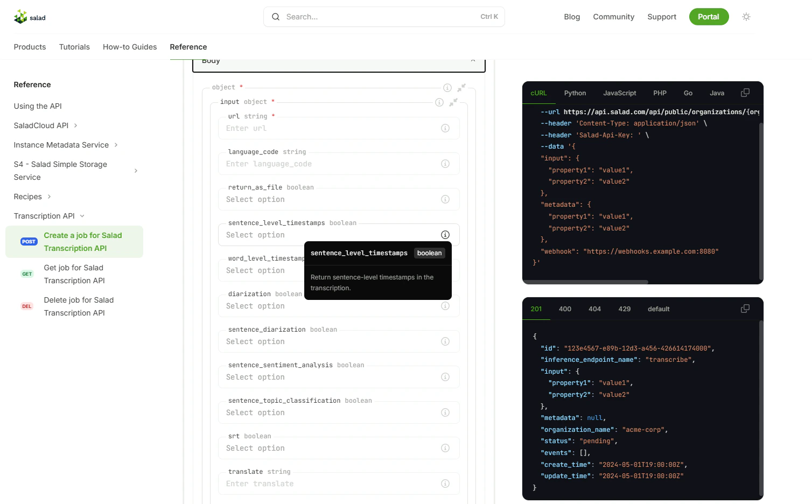812x504 pixels.
Task: Click info icon in sentence_diarization field
Action: (x=445, y=341)
